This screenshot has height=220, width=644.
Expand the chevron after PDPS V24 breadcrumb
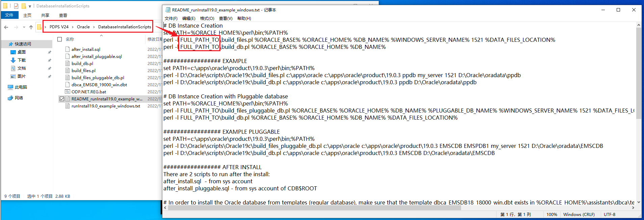[x=73, y=27]
